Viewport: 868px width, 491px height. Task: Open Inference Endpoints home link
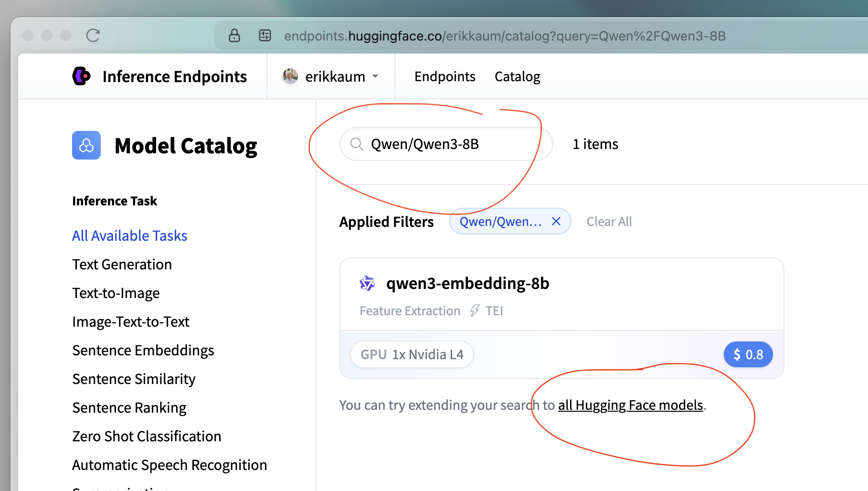[x=174, y=76]
